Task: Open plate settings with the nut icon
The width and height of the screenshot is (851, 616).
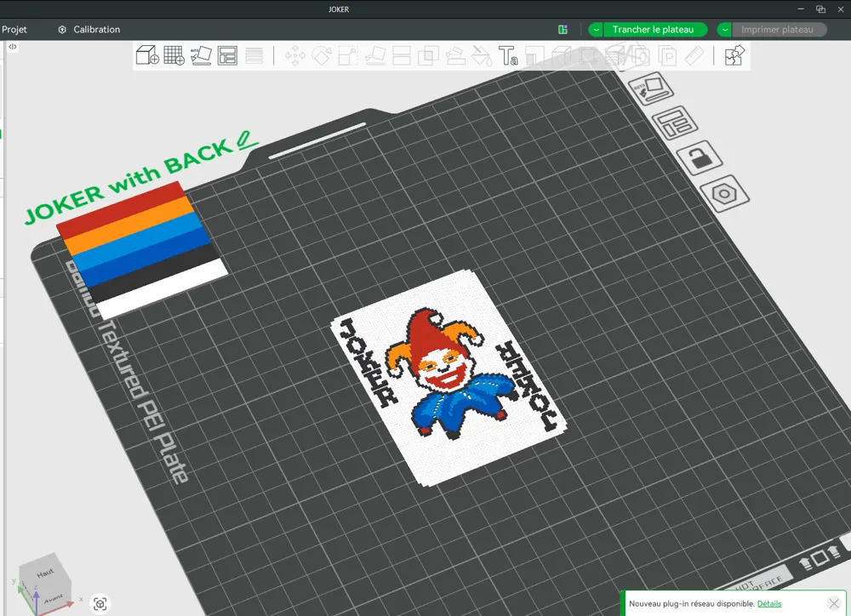Action: (725, 194)
